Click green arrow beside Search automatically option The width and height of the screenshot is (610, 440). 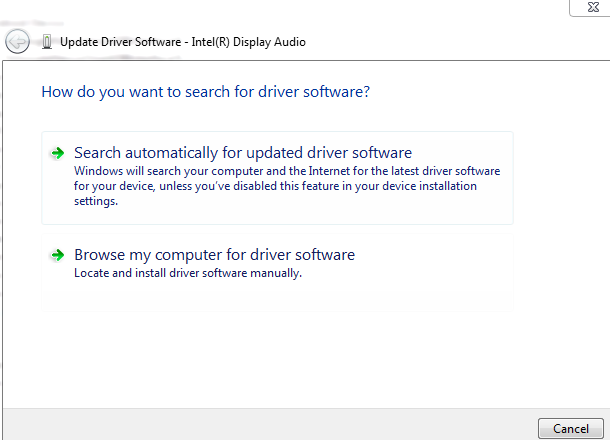tap(58, 153)
